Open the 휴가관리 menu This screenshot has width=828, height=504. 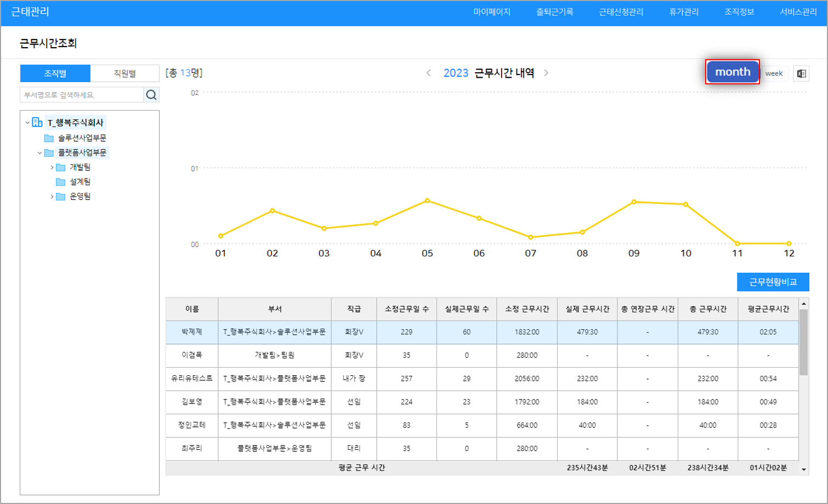(x=684, y=12)
